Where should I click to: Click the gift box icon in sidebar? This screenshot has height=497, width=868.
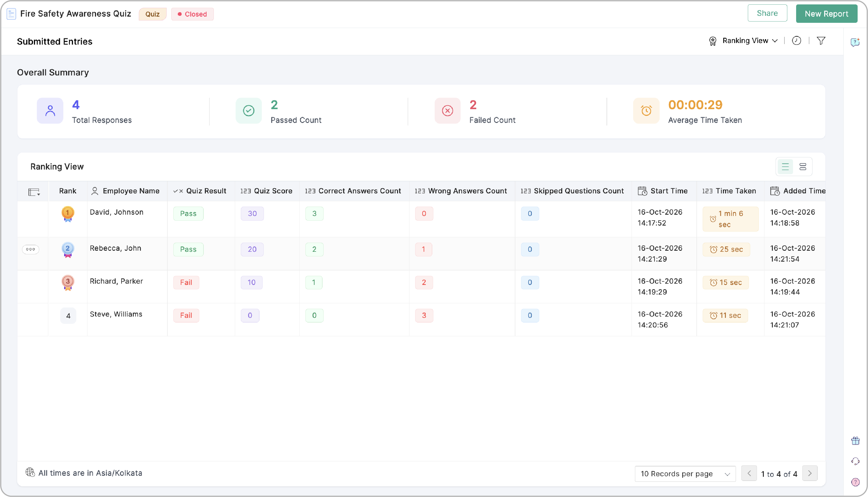coord(855,441)
